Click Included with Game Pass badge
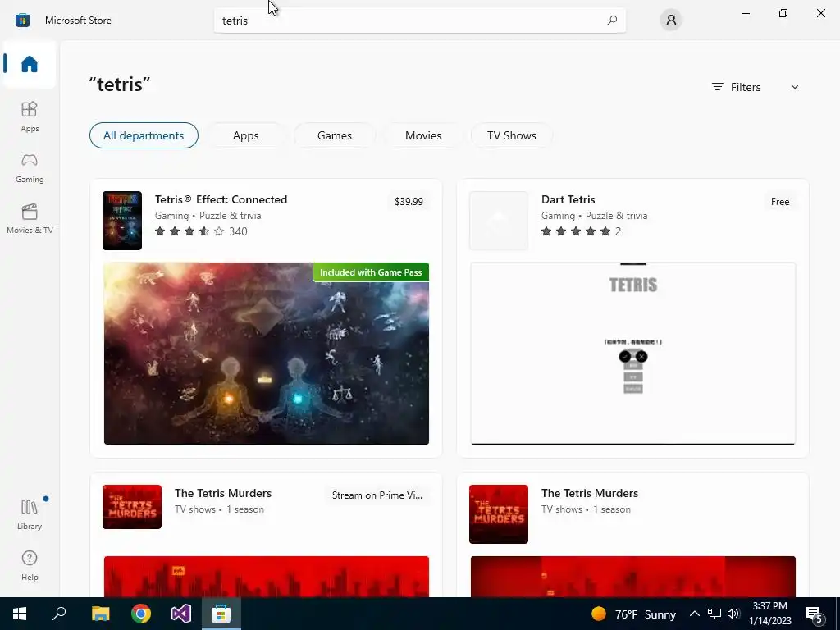 371,272
